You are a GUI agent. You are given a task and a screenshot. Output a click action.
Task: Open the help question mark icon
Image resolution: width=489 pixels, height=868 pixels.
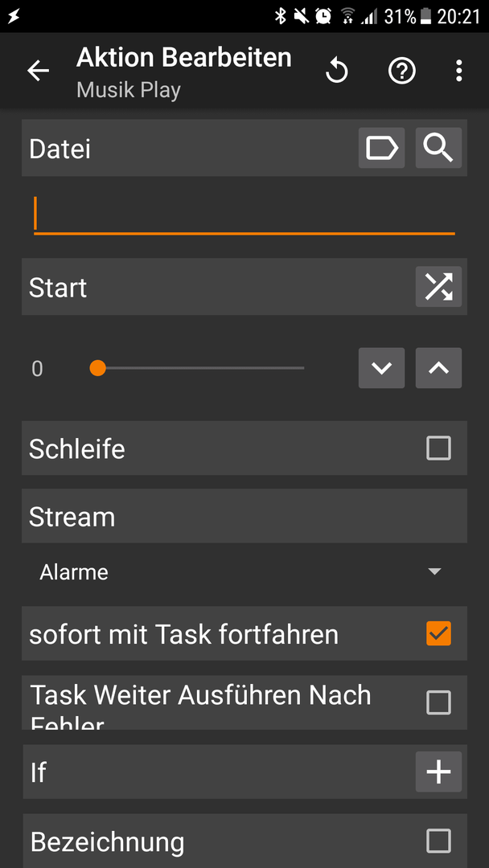[x=402, y=71]
